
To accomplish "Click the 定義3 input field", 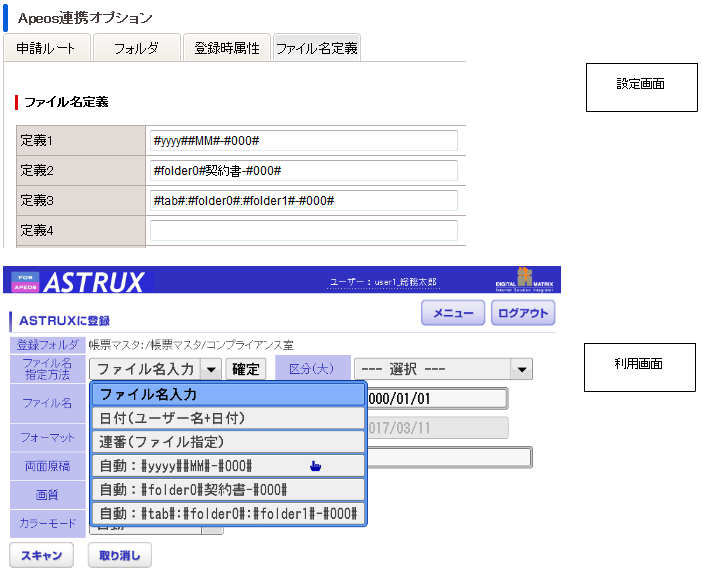I will pos(304,201).
